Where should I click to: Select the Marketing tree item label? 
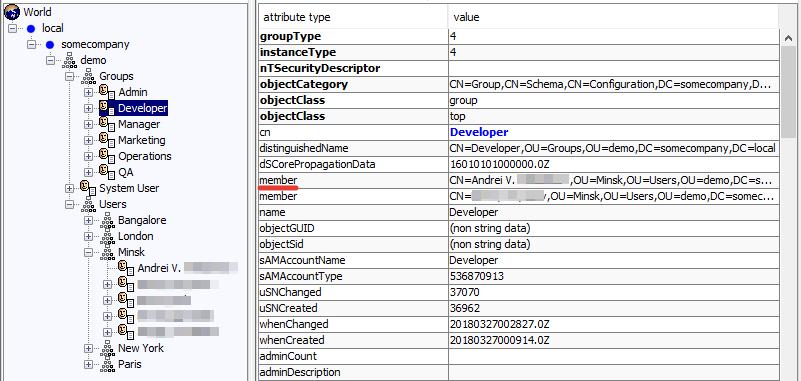(142, 140)
